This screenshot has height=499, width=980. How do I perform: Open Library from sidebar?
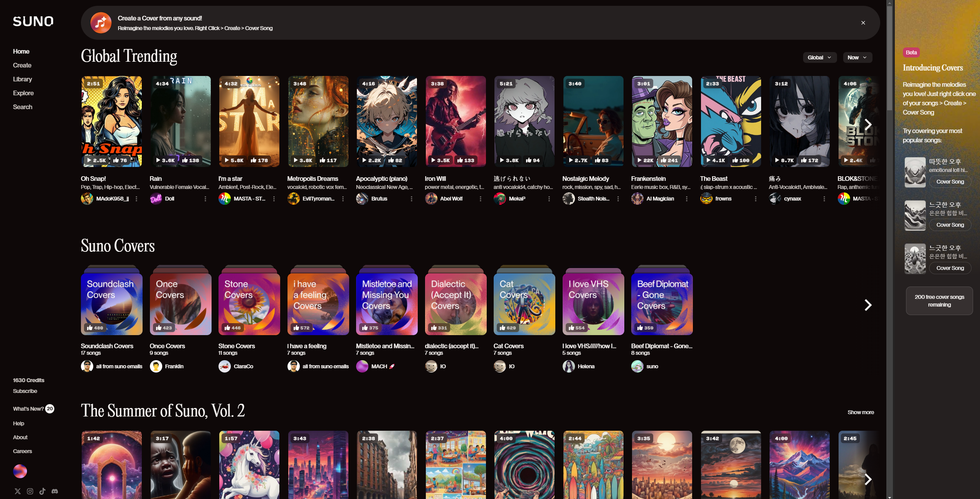tap(23, 79)
